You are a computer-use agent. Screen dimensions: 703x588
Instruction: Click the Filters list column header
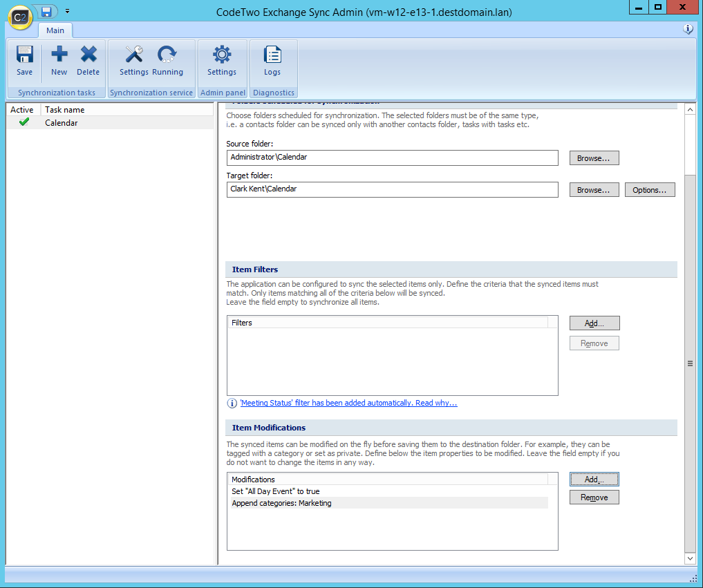(388, 323)
